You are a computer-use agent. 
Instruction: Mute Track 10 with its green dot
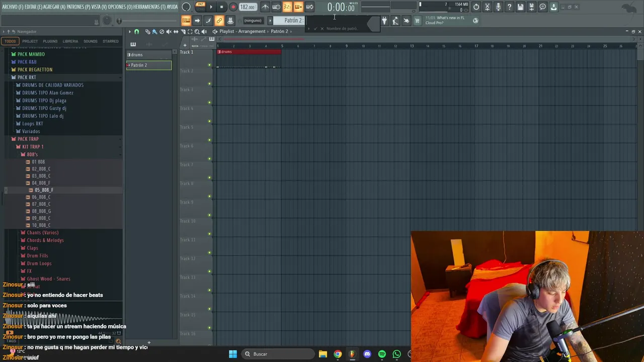pyautogui.click(x=209, y=234)
